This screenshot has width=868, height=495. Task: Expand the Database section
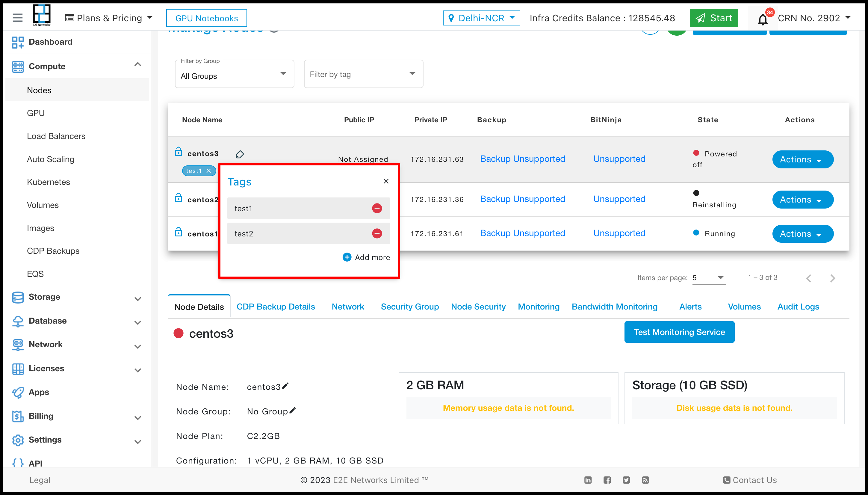point(137,323)
